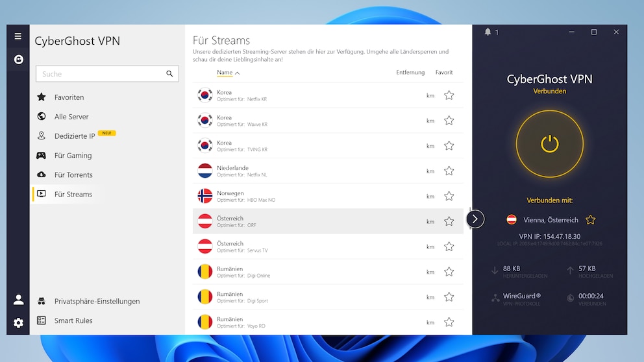Click the Suche search field
Viewport: 644px width, 362px height.
pyautogui.click(x=107, y=74)
